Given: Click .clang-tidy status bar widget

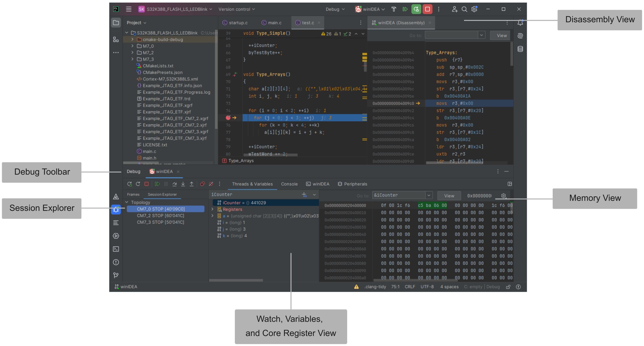Looking at the screenshot, I should (375, 287).
